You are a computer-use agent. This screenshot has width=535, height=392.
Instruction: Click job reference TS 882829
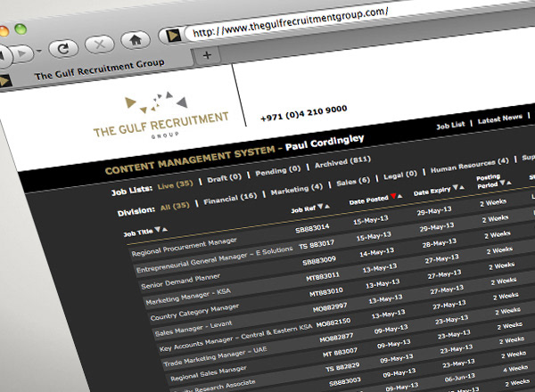click(x=342, y=367)
